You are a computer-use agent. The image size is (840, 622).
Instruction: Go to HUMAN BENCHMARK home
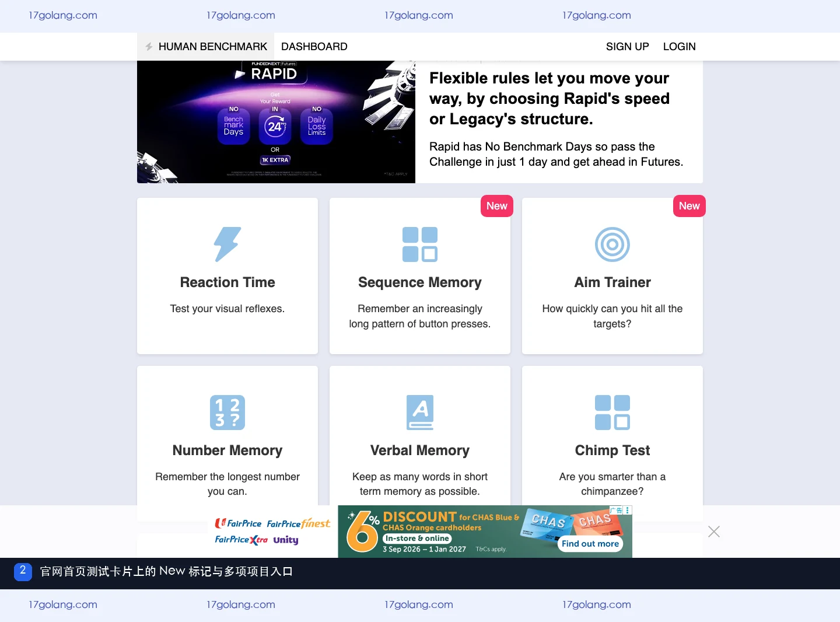click(206, 47)
